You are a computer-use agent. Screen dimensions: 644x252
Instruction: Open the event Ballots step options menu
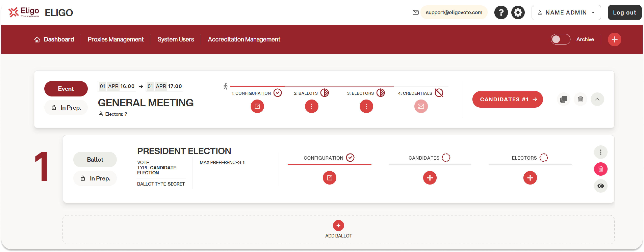(x=312, y=106)
